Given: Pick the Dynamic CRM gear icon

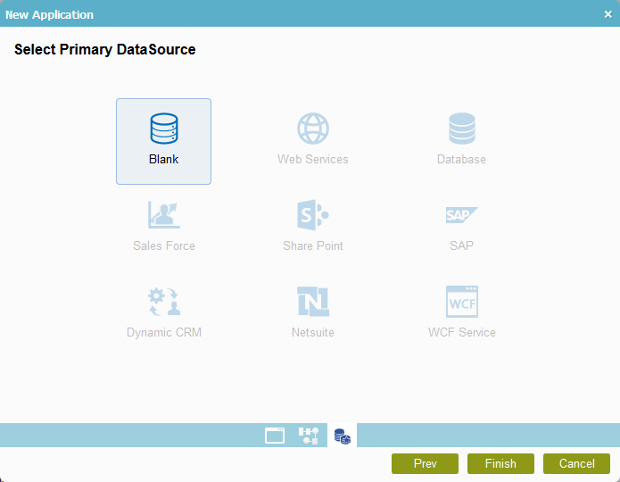Looking at the screenshot, I should click(x=164, y=301).
